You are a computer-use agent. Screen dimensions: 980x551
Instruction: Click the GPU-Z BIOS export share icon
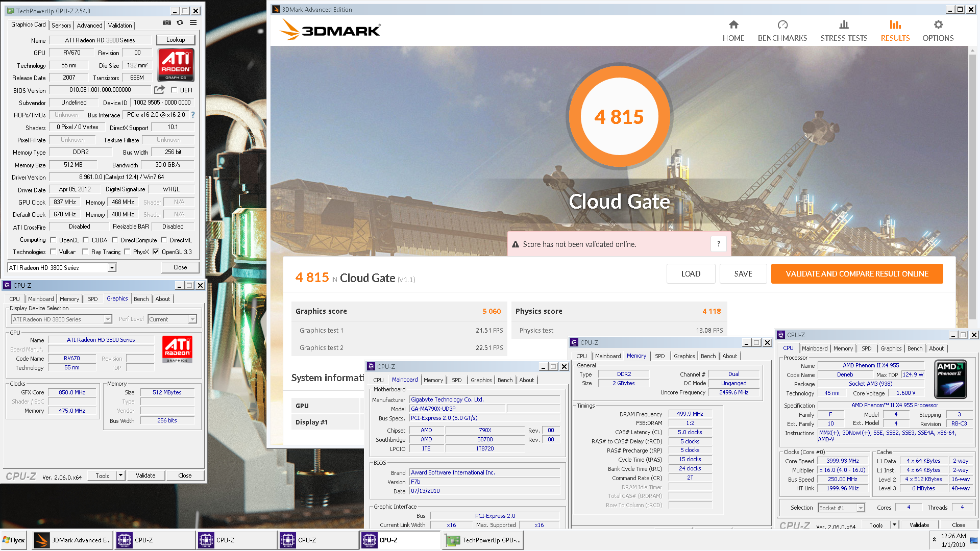(x=160, y=90)
